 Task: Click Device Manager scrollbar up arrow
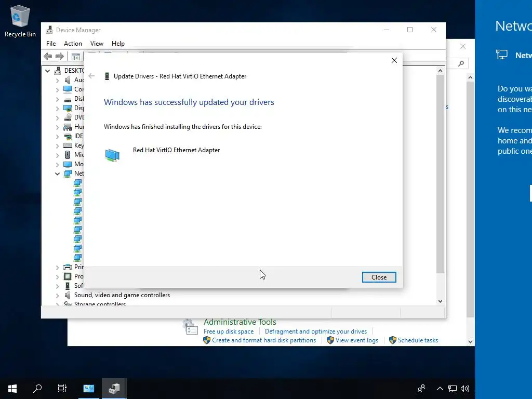click(440, 71)
